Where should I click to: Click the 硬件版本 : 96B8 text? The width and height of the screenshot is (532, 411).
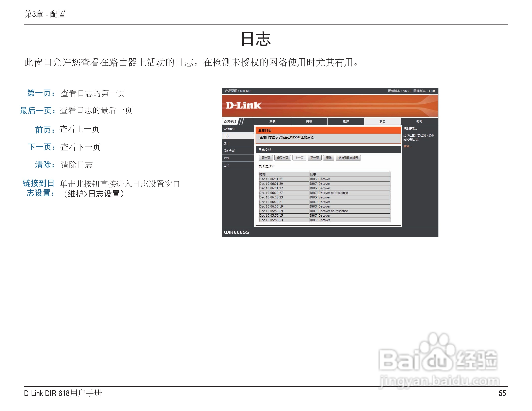pos(399,91)
